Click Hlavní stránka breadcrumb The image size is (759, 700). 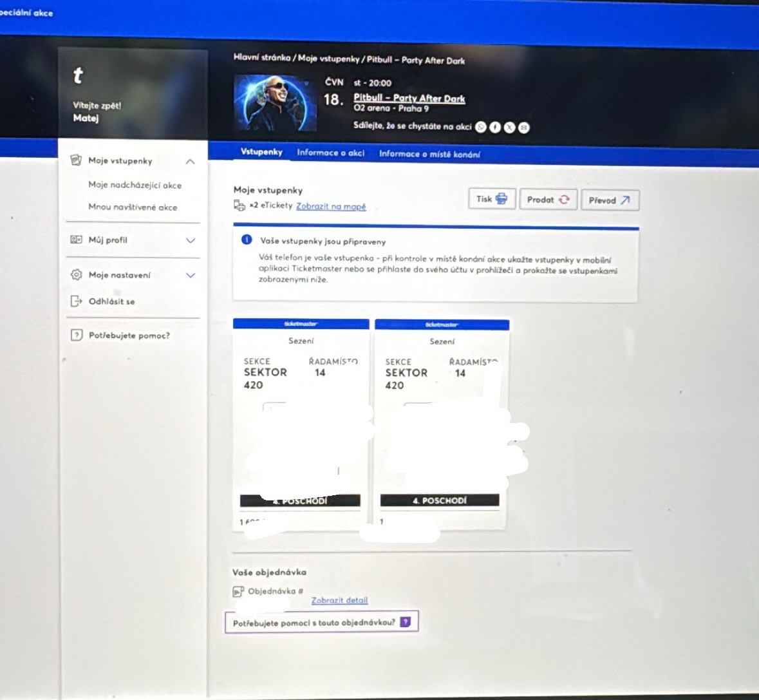tap(262, 57)
